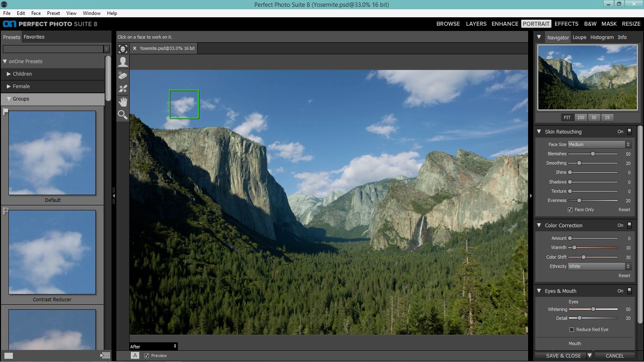Adjust the eye Whitening slider
The width and height of the screenshot is (644, 362).
click(593, 309)
